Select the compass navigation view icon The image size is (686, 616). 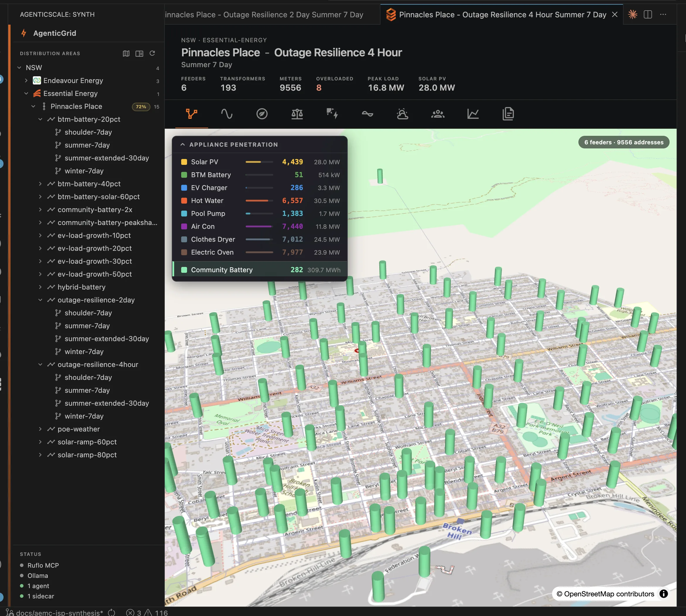262,114
